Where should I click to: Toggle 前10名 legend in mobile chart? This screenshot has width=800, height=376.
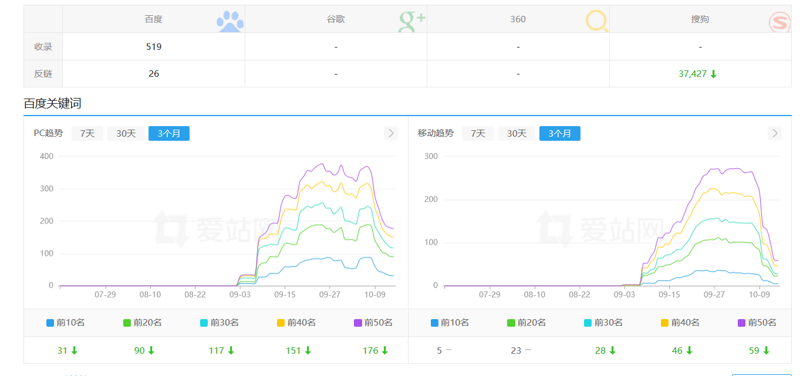coord(449,322)
